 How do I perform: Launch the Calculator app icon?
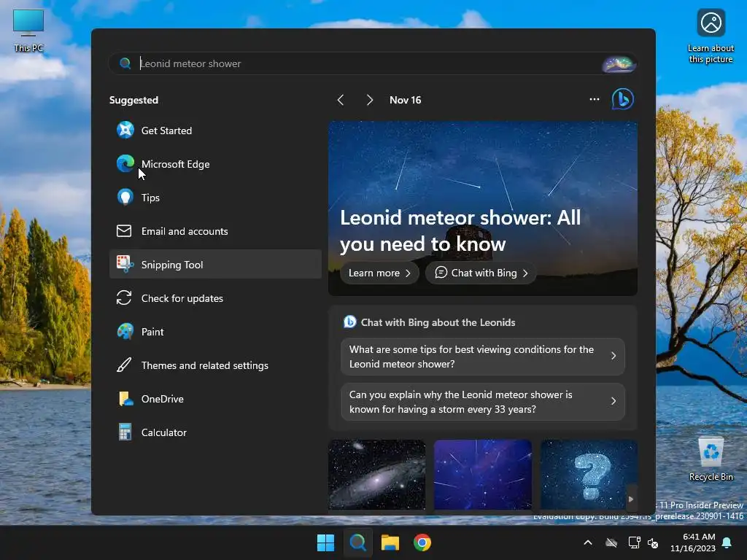(125, 432)
